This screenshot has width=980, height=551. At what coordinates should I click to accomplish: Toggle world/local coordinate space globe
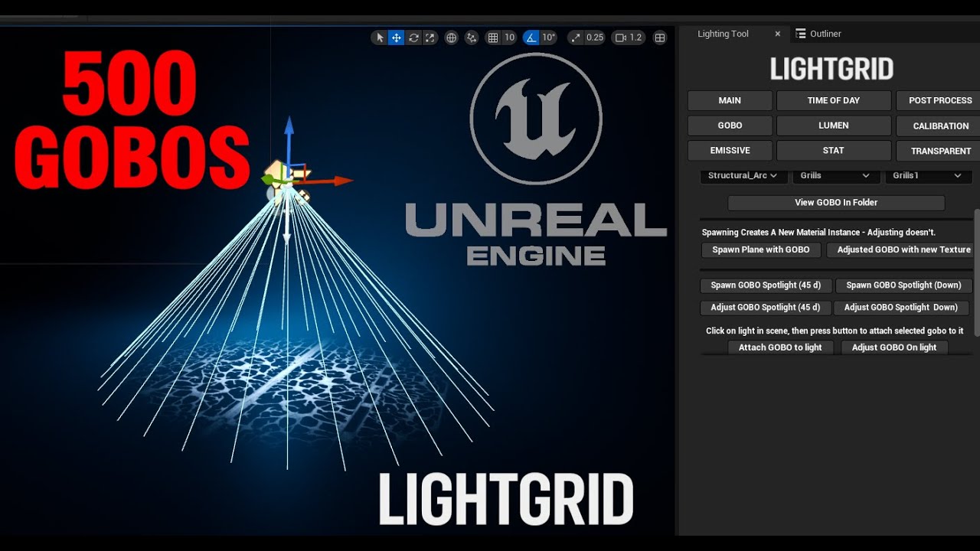tap(452, 37)
